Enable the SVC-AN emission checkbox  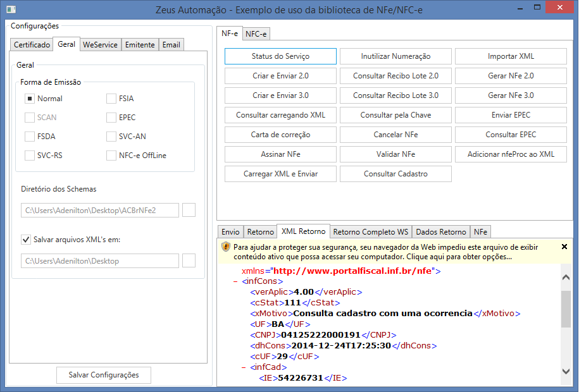pyautogui.click(x=111, y=136)
